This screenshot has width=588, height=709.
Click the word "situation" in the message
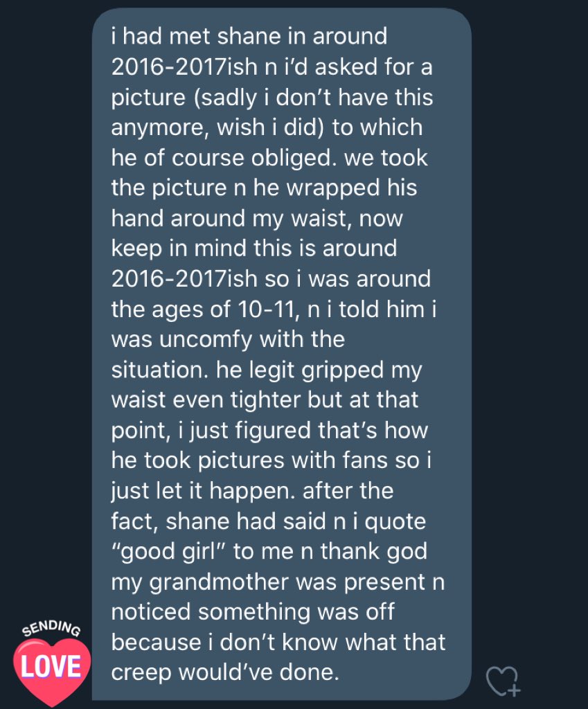click(x=158, y=370)
